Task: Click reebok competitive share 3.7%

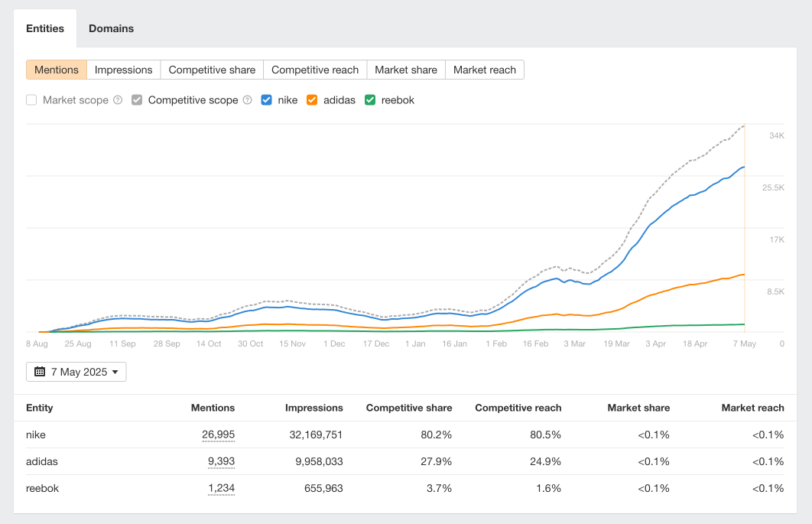Action: coord(439,489)
